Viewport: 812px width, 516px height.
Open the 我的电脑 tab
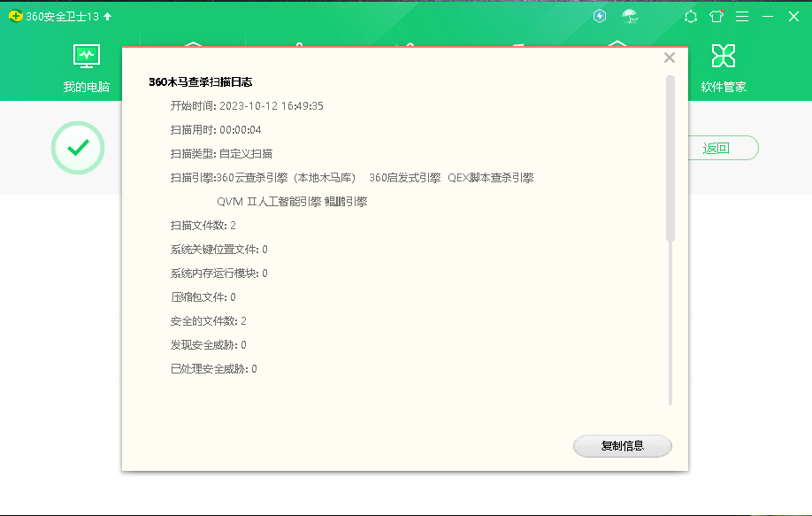(86, 69)
